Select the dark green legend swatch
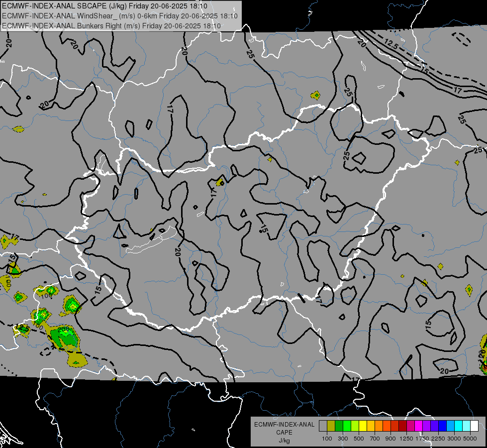487x448 pixels. 339,426
